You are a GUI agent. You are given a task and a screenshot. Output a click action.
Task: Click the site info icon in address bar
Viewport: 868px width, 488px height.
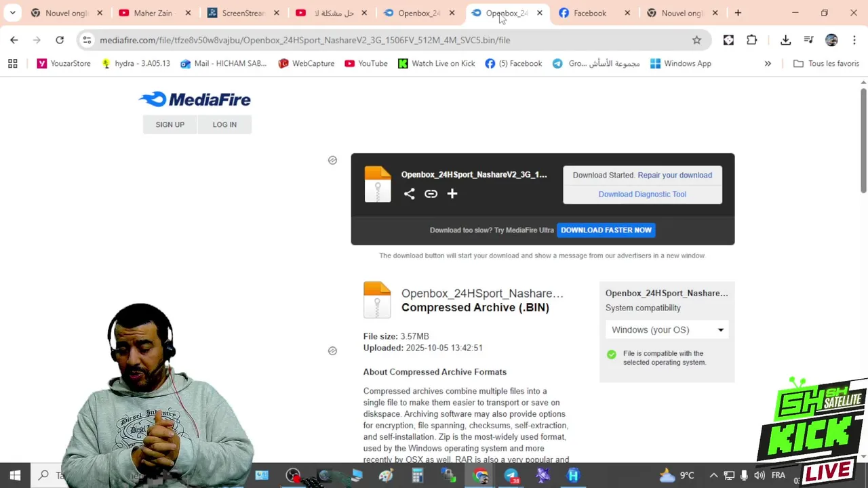click(x=87, y=40)
